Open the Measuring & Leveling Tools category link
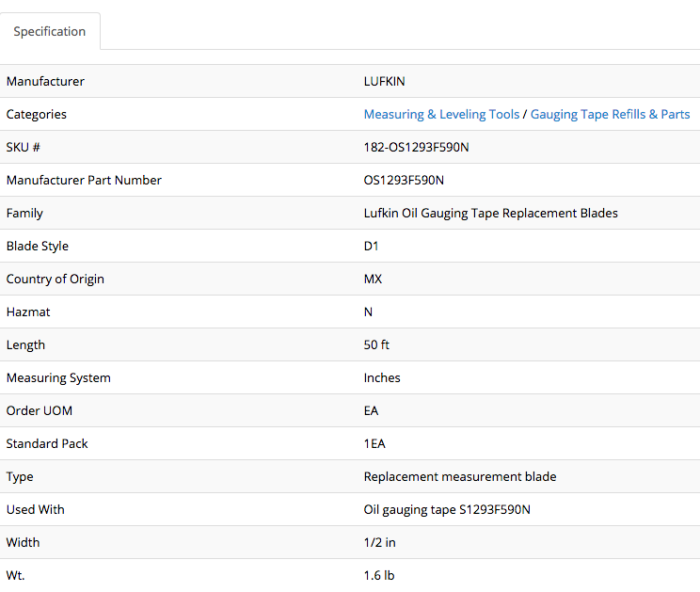Image resolution: width=700 pixels, height=592 pixels. coord(441,114)
